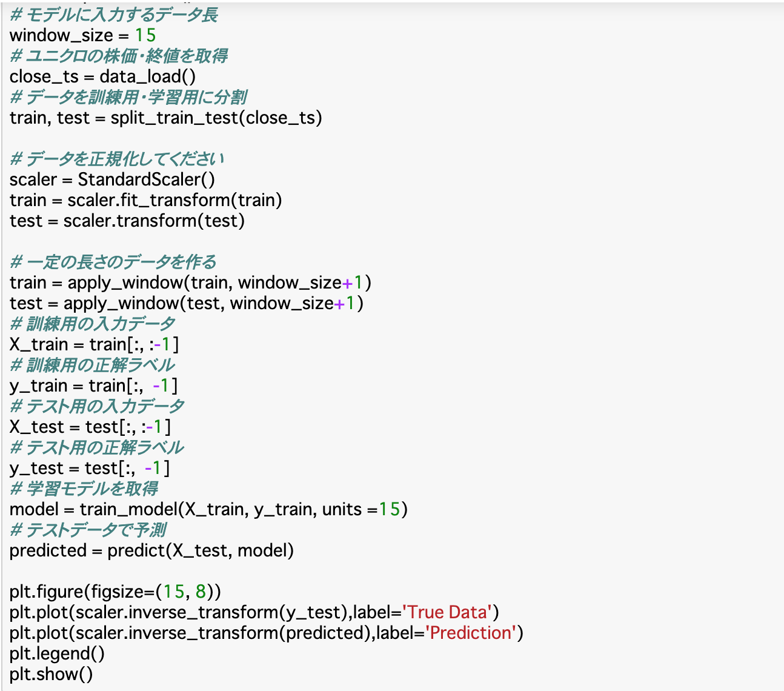Click the line 'plt.show()'
Viewport: 784px width, 691px height.
tap(51, 674)
